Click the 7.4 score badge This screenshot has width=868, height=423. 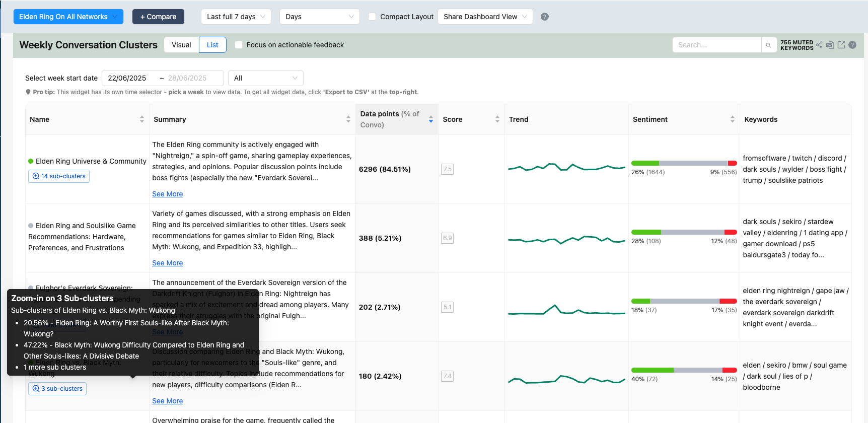pos(448,376)
